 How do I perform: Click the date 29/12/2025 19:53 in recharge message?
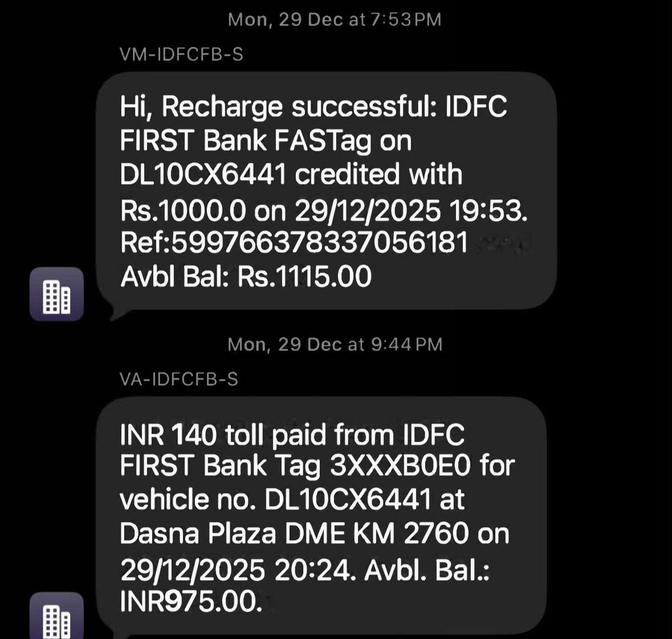(409, 210)
